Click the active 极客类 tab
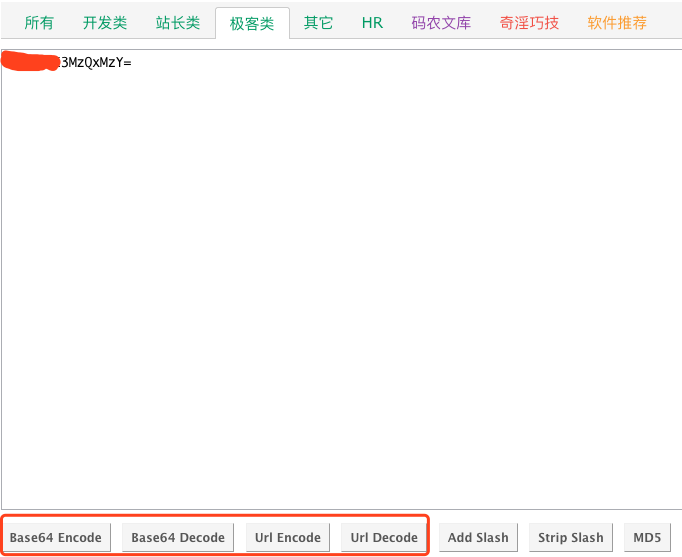682x557 pixels. [252, 23]
